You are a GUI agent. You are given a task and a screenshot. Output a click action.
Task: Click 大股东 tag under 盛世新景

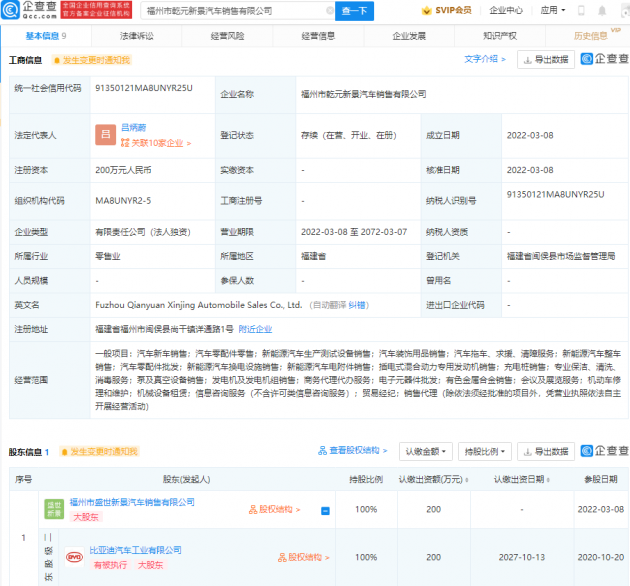coord(86,517)
